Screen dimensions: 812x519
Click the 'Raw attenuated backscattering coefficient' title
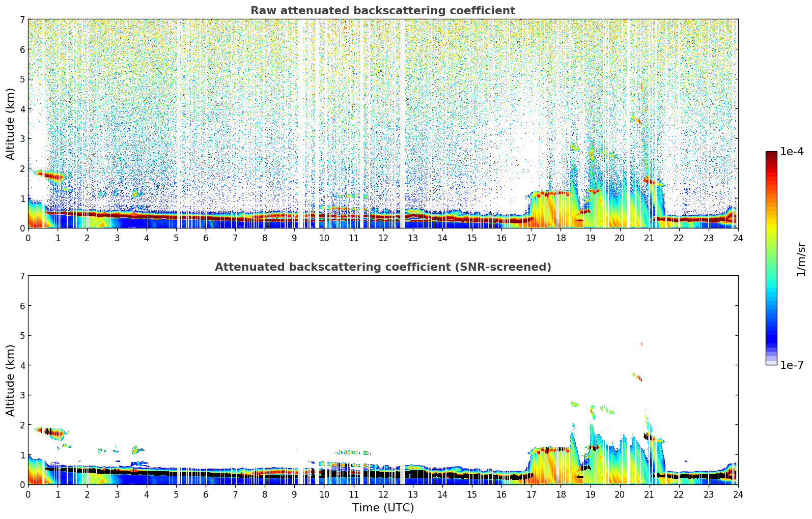coord(383,11)
